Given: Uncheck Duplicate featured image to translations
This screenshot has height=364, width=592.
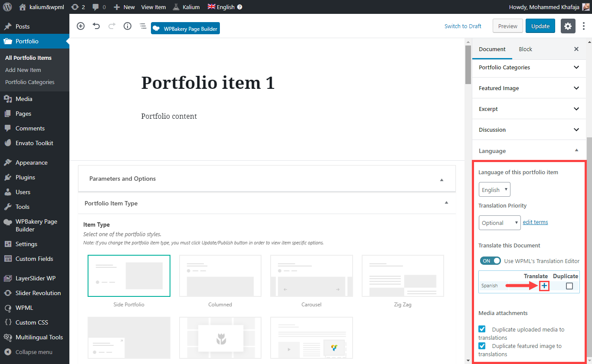Looking at the screenshot, I should click(482, 346).
